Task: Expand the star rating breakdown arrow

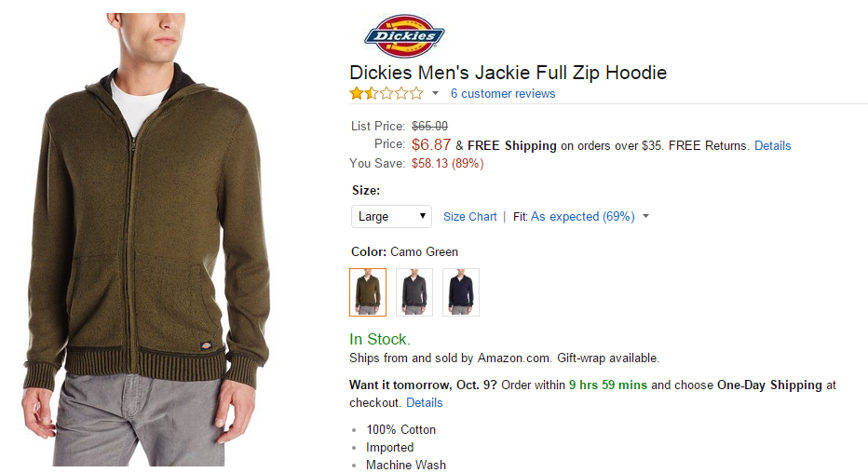Action: pyautogui.click(x=435, y=93)
